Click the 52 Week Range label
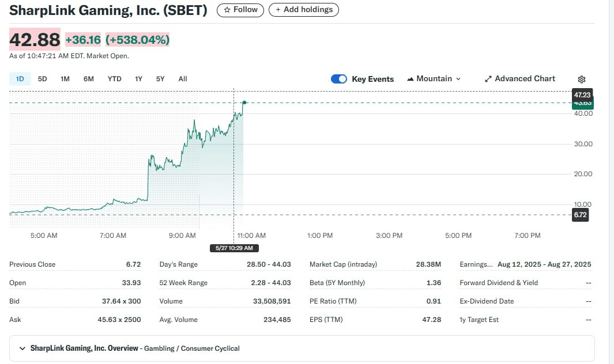 point(183,283)
